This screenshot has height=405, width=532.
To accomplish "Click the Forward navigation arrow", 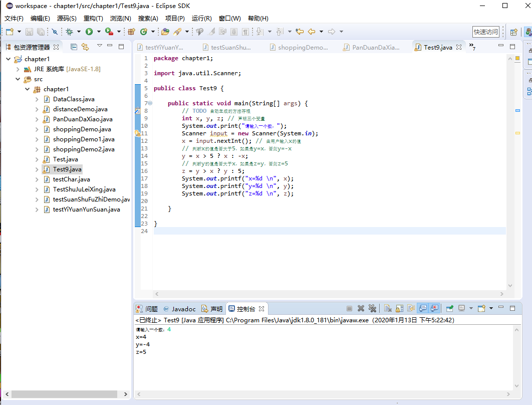I will point(332,32).
